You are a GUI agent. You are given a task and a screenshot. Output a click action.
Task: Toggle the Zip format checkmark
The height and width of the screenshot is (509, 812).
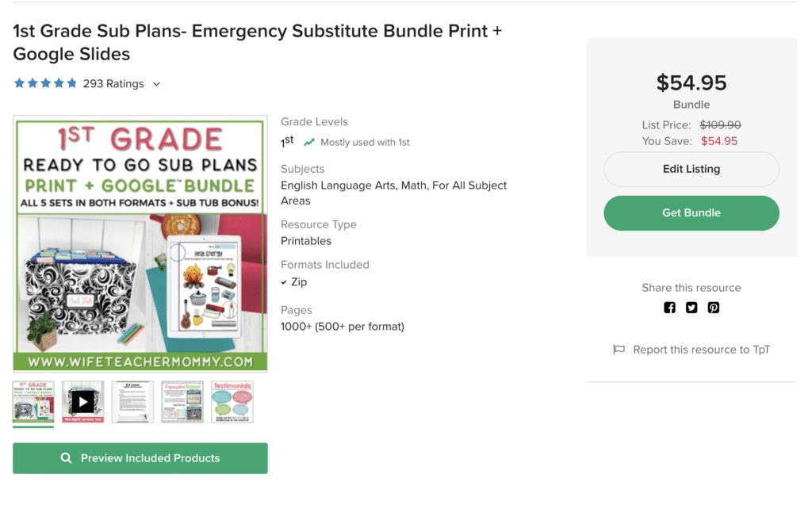pos(284,282)
